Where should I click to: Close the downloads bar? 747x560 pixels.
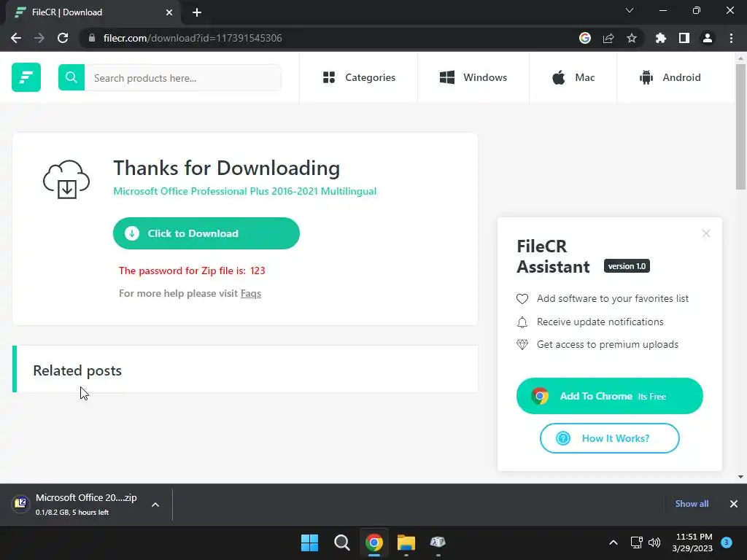(734, 504)
